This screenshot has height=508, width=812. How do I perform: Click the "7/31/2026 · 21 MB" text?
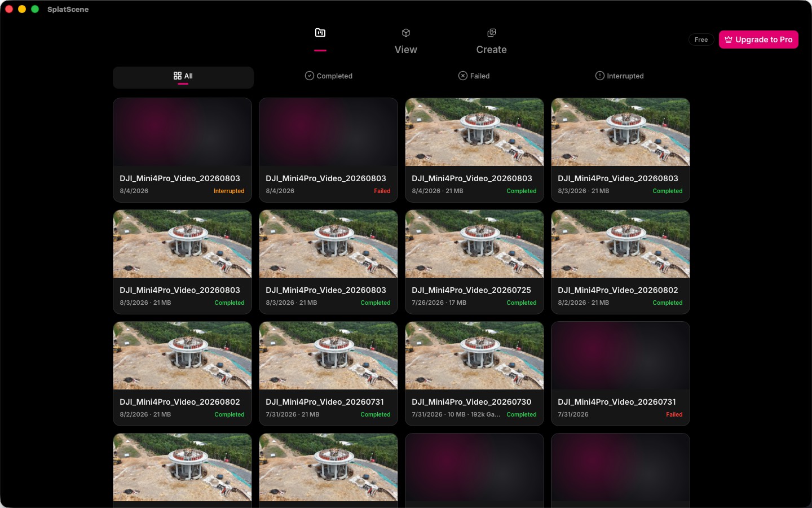point(293,415)
